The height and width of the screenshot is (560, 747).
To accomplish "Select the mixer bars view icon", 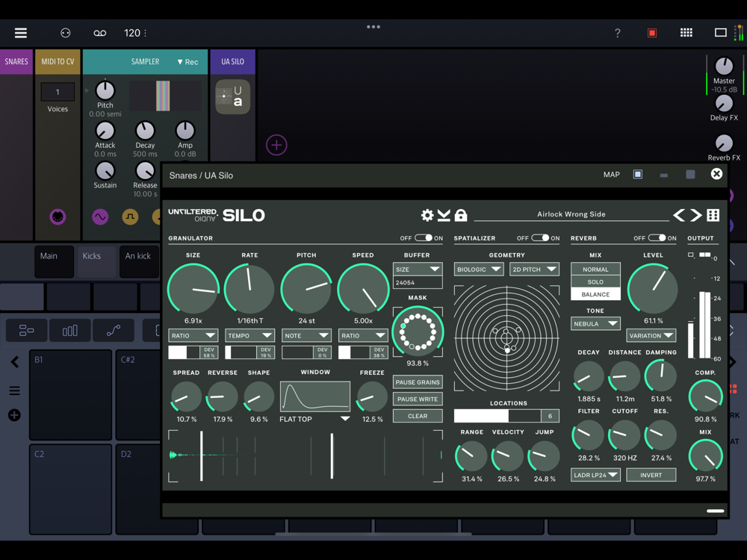I will [x=70, y=331].
